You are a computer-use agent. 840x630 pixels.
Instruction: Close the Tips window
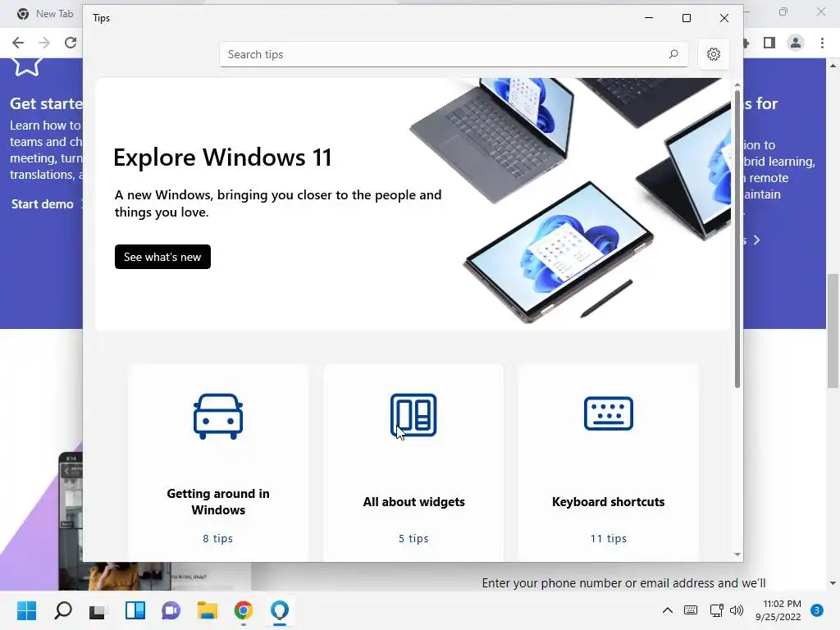[x=724, y=18]
